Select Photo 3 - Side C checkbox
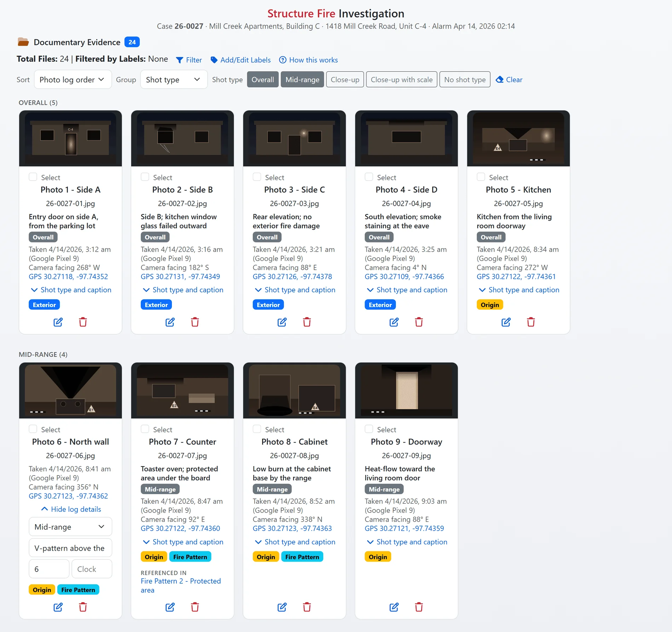 (257, 177)
